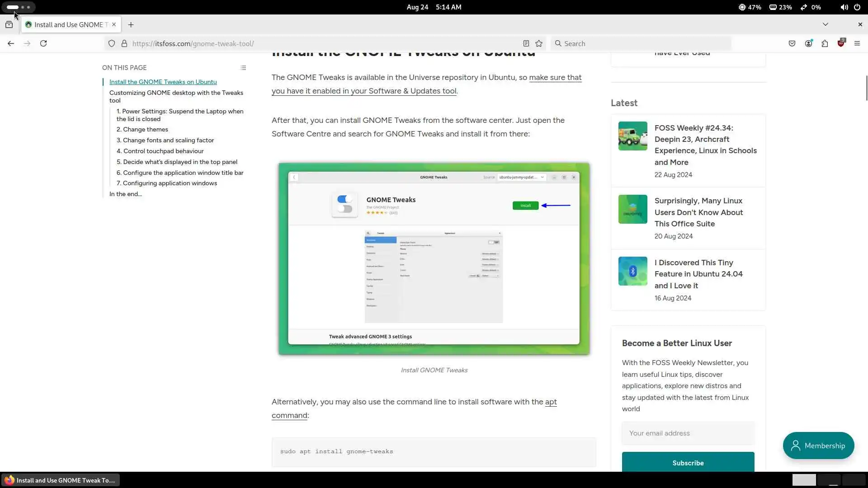Open Extensions puzzle icon
Viewport: 868px width, 488px height.
click(x=825, y=43)
